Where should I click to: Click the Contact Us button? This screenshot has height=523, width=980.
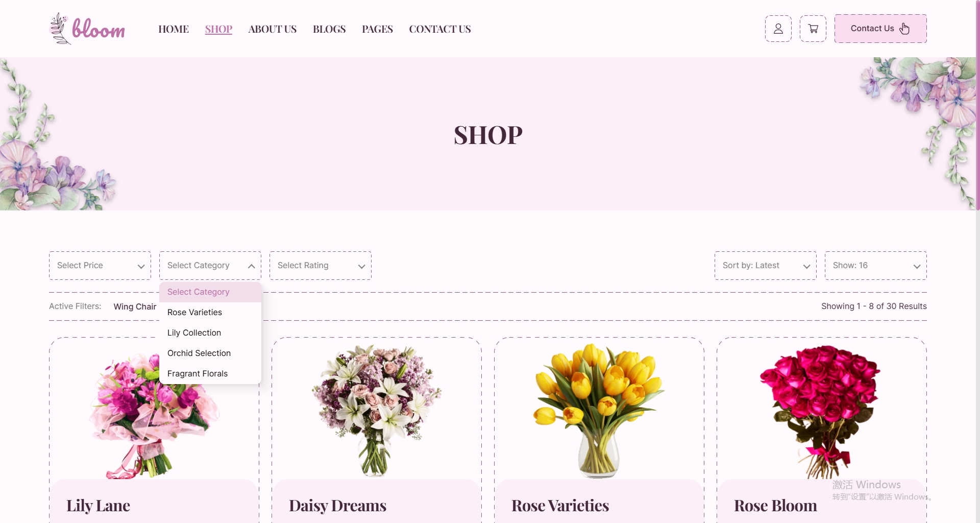click(x=880, y=29)
